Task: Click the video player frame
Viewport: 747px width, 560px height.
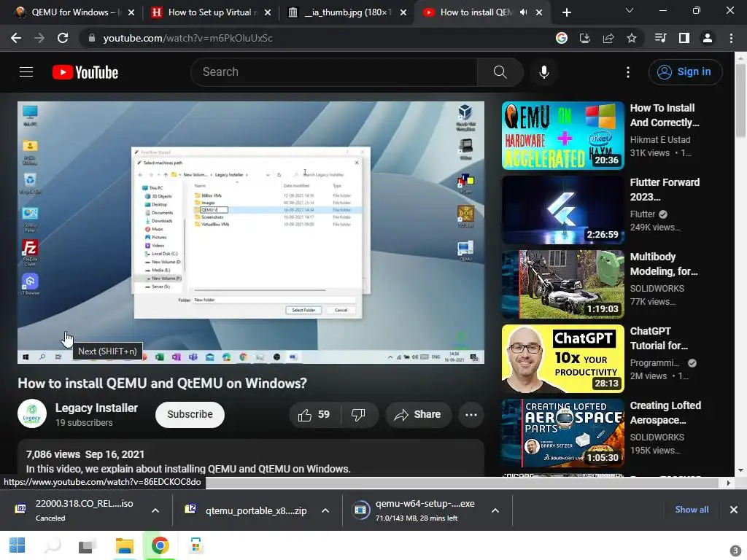Action: 251,233
